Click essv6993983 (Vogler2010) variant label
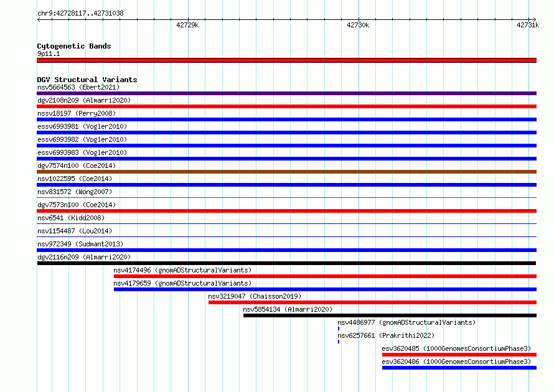Screen dimensions: 554x392 point(82,152)
